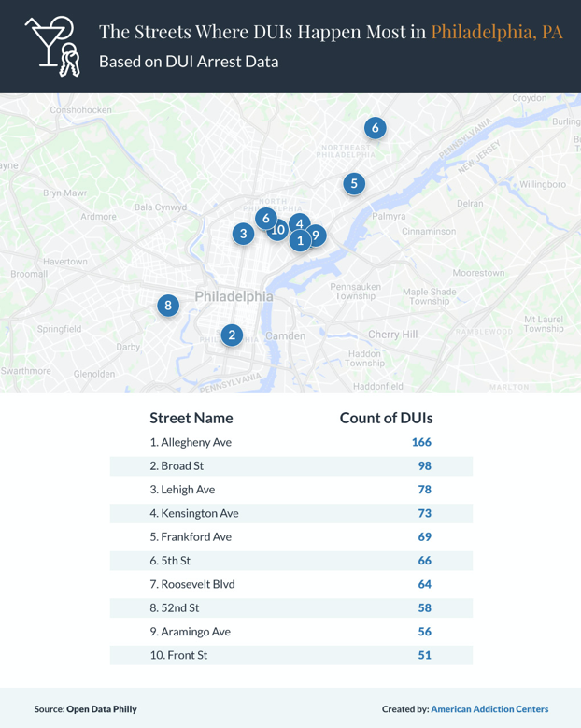Image resolution: width=581 pixels, height=728 pixels.
Task: Select the '10. Front St' row label
Action: (x=178, y=655)
